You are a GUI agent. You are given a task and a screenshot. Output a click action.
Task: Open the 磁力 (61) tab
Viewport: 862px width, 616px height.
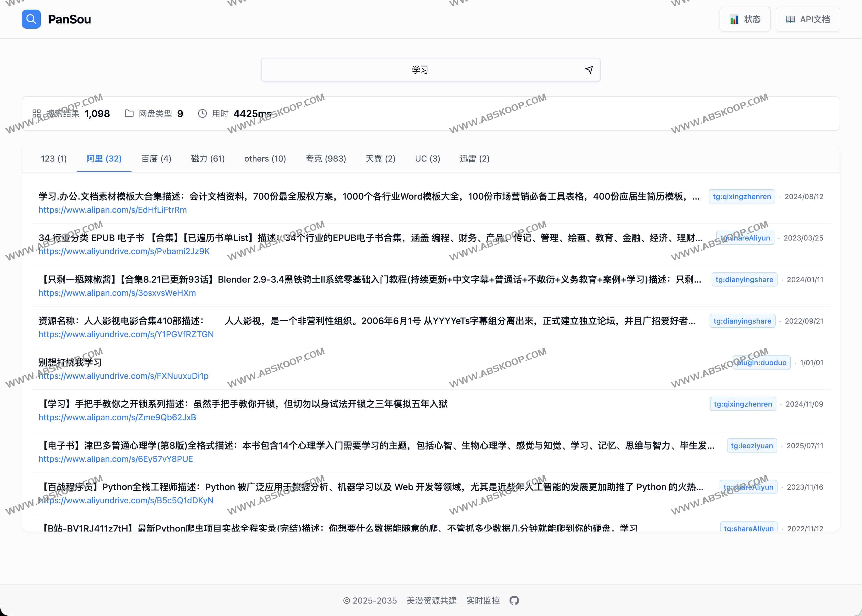[207, 159]
